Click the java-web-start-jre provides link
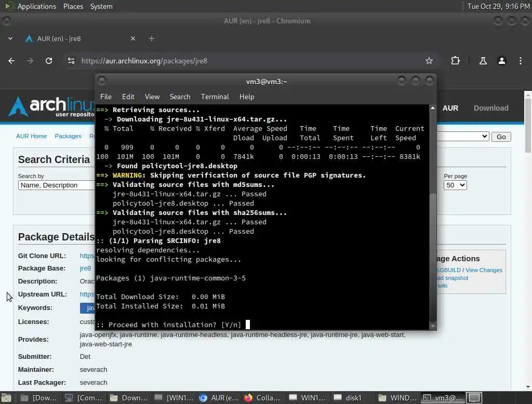The image size is (532, 404). [106, 344]
